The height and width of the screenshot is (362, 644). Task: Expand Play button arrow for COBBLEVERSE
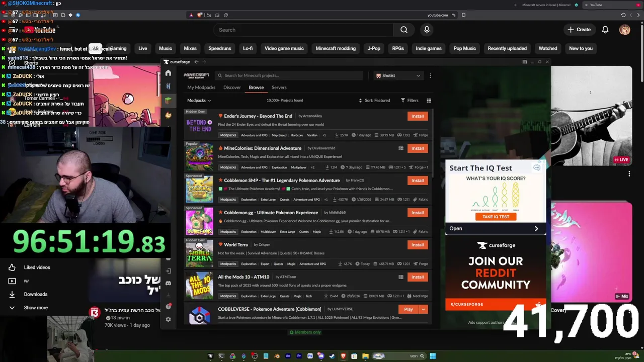pos(423,309)
